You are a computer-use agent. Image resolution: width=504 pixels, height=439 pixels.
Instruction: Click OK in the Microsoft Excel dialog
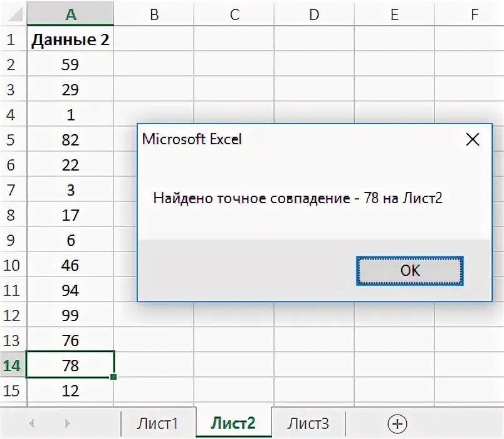tap(410, 271)
